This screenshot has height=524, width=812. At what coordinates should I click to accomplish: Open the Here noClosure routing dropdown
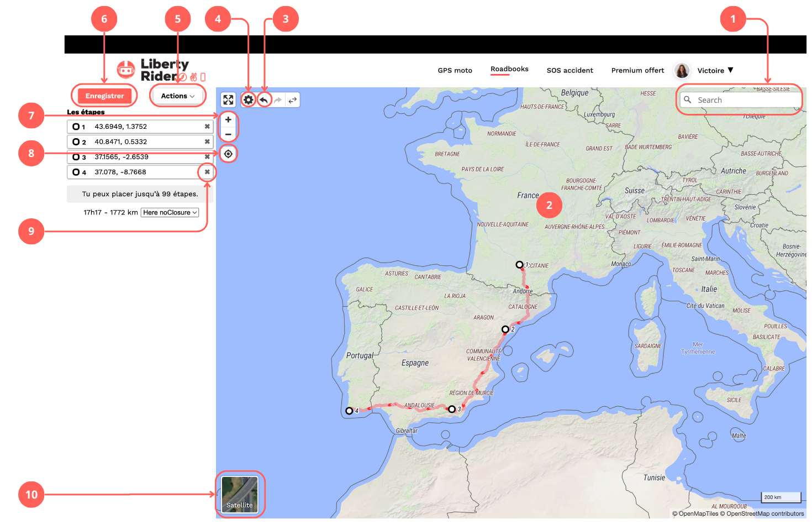(170, 212)
